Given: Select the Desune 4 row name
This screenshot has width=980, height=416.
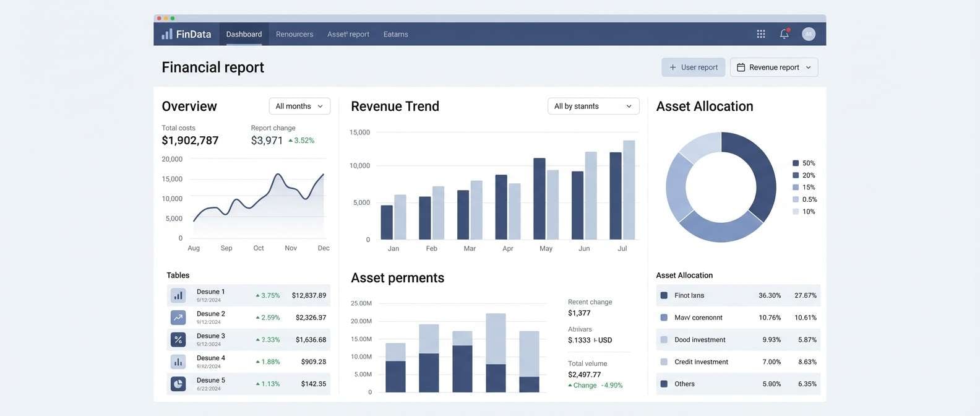Looking at the screenshot, I should click(x=211, y=358).
